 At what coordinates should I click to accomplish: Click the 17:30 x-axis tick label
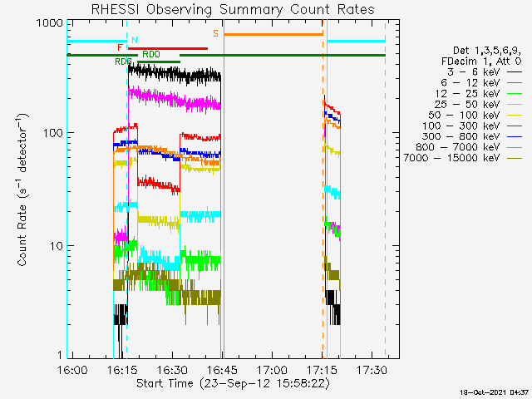coord(372,370)
